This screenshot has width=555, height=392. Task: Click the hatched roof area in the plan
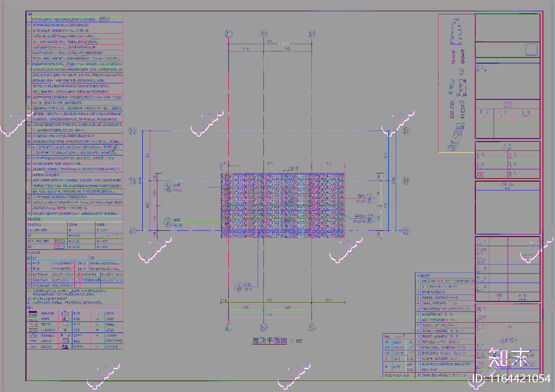coord(283,206)
